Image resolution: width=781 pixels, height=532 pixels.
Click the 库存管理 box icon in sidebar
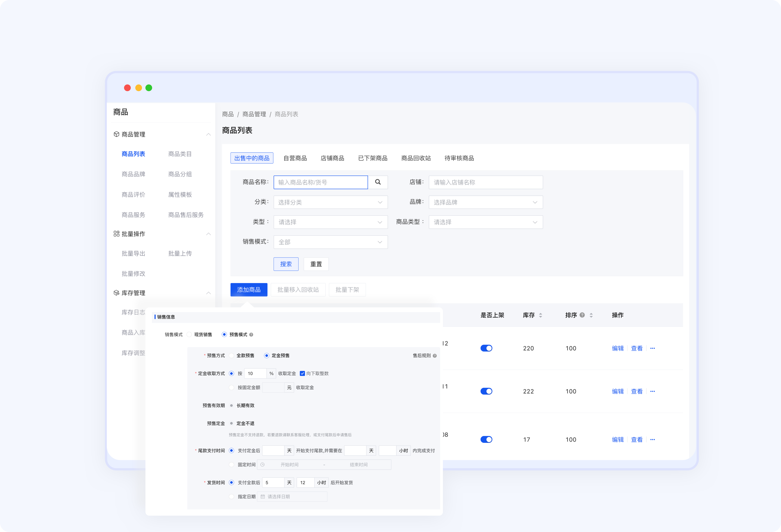click(116, 293)
